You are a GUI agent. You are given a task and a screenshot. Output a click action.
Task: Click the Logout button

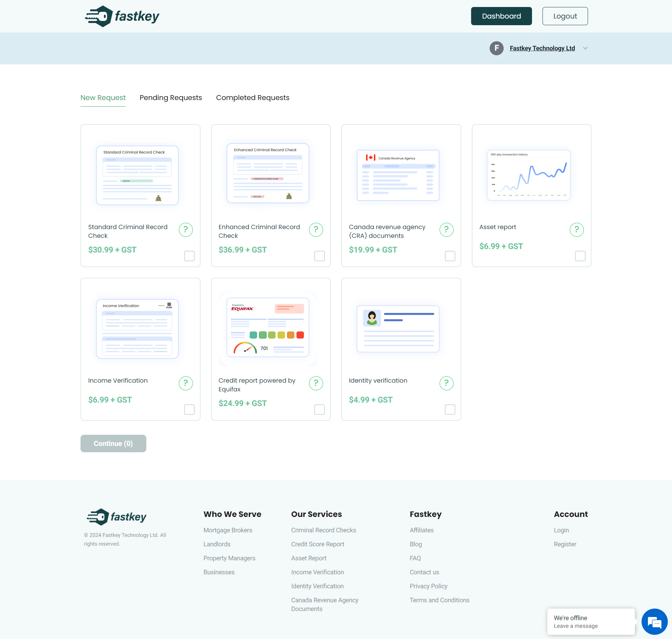click(x=565, y=16)
